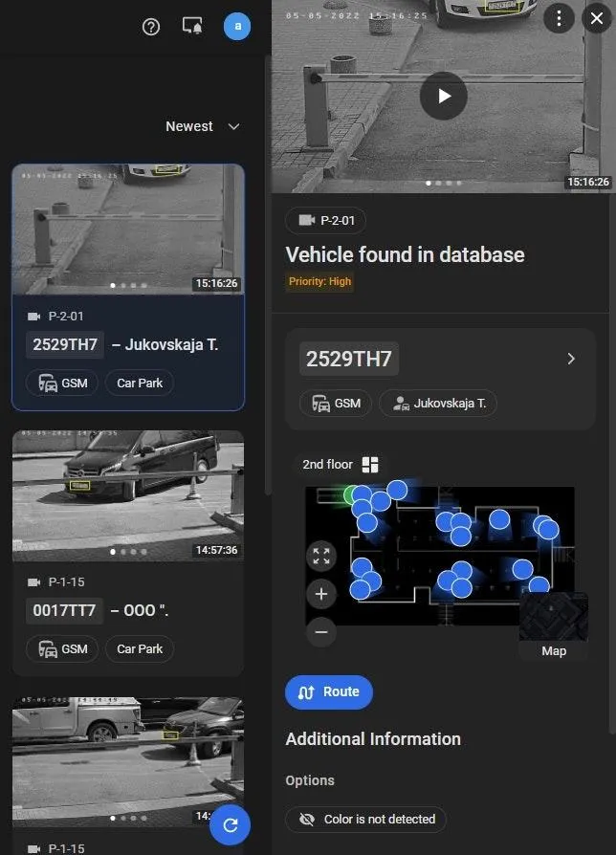Viewport: 616px width, 855px height.
Task: Open the three-dot more options menu
Action: pos(559,18)
